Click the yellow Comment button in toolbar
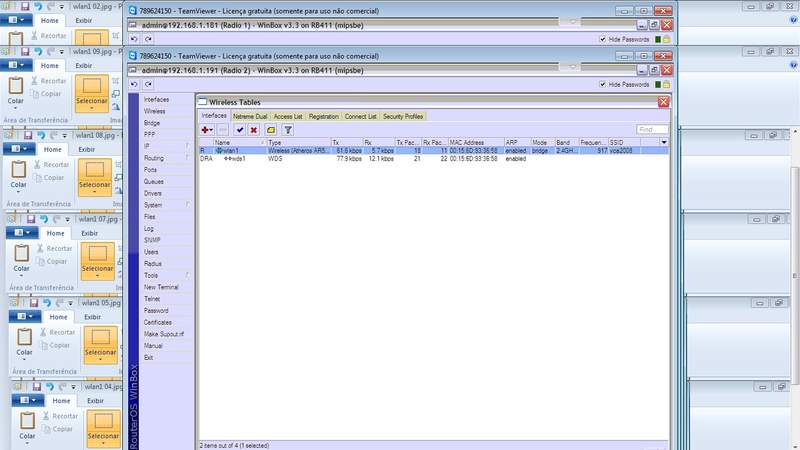This screenshot has width=800, height=450. click(x=271, y=130)
